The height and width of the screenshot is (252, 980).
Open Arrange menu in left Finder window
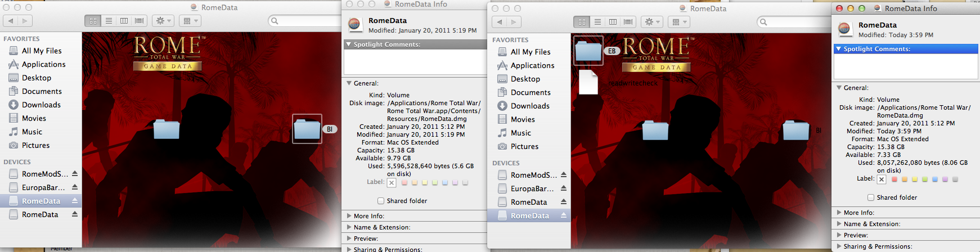tap(190, 21)
